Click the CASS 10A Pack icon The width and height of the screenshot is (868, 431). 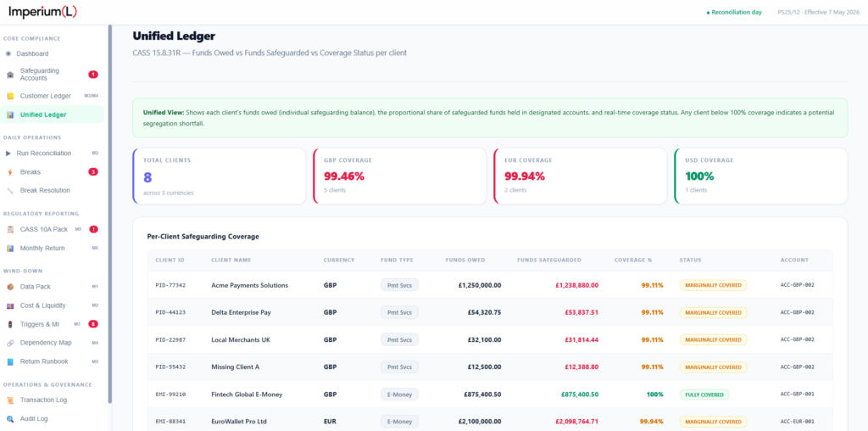[10, 229]
